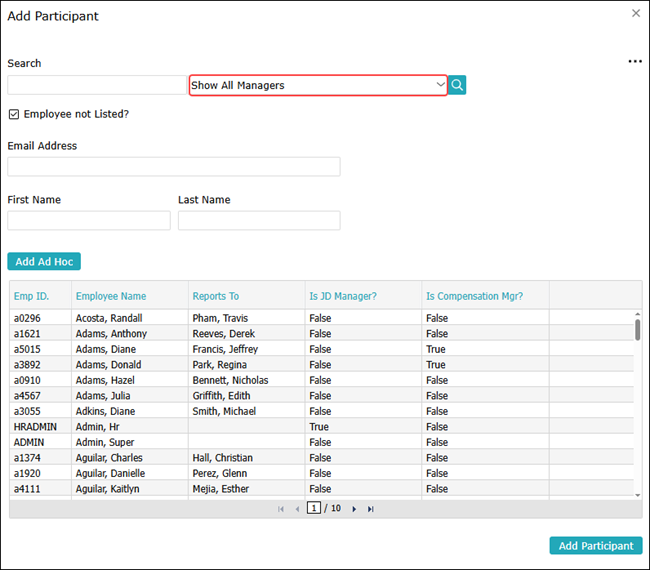Image resolution: width=650 pixels, height=570 pixels.
Task: Sort by the Employee Name column header
Action: point(111,296)
